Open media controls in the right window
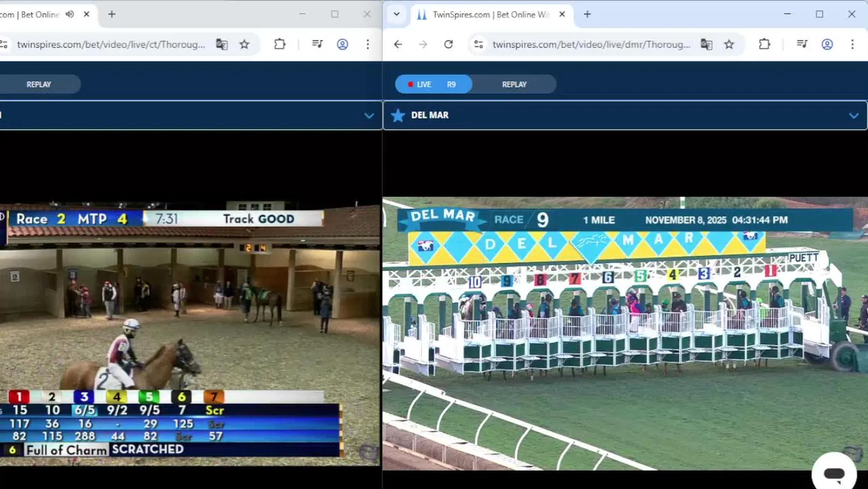The width and height of the screenshot is (868, 489). click(x=802, y=44)
